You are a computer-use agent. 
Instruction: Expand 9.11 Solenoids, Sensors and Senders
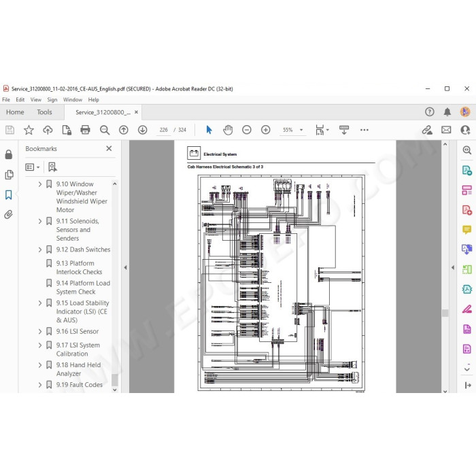click(x=39, y=221)
